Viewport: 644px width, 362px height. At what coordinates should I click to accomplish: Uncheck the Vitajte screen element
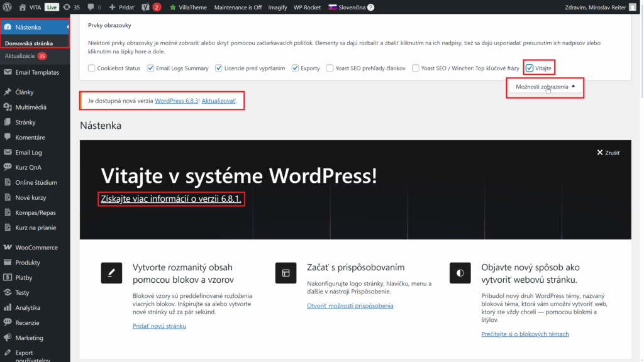pyautogui.click(x=529, y=67)
